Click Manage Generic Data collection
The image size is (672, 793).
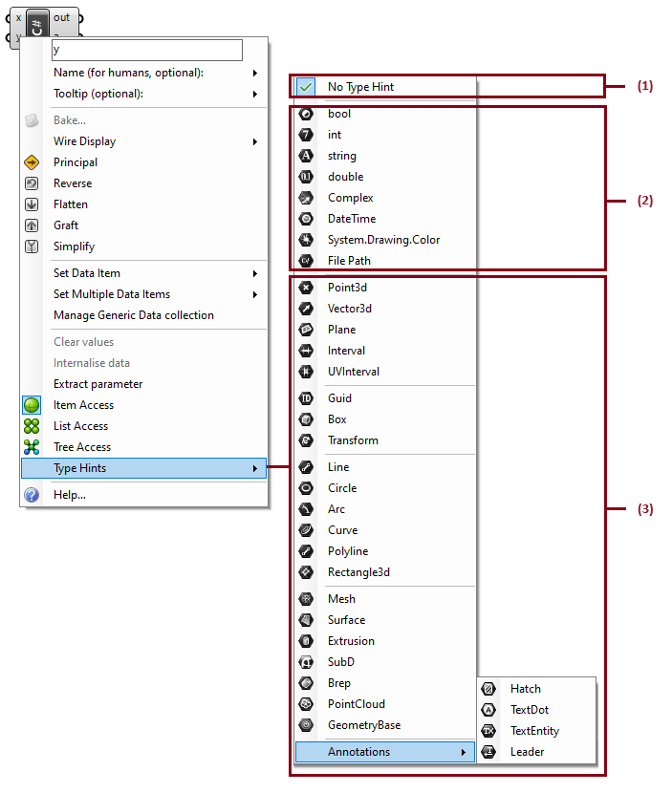[x=133, y=315]
